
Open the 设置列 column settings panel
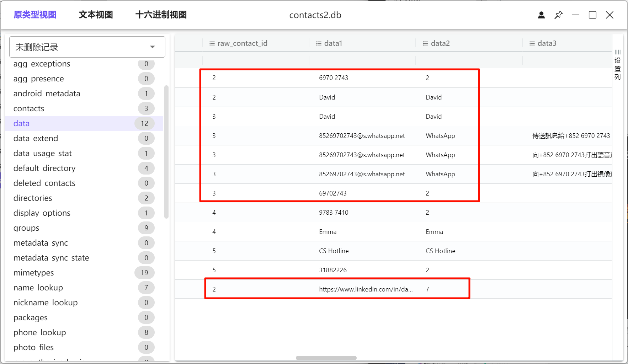click(x=618, y=65)
